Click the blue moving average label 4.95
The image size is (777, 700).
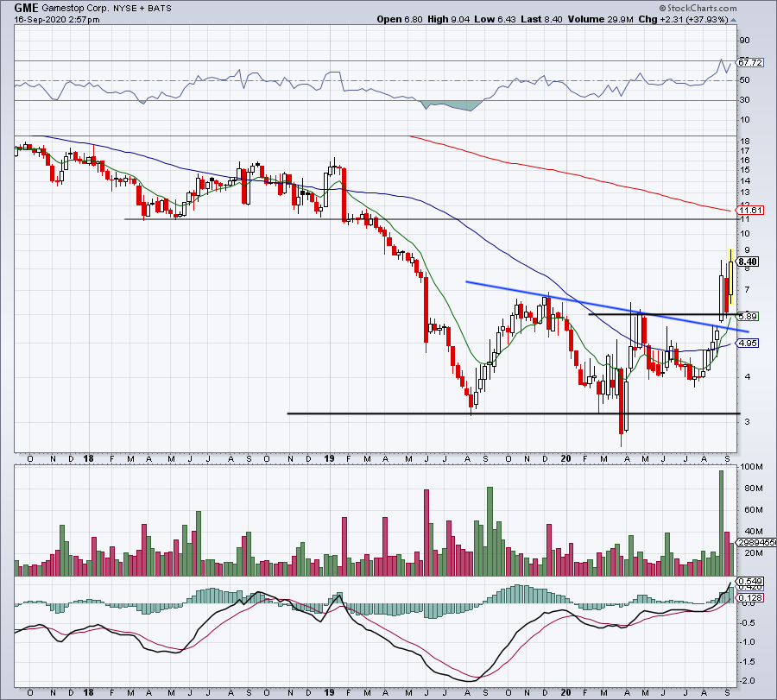click(x=748, y=343)
